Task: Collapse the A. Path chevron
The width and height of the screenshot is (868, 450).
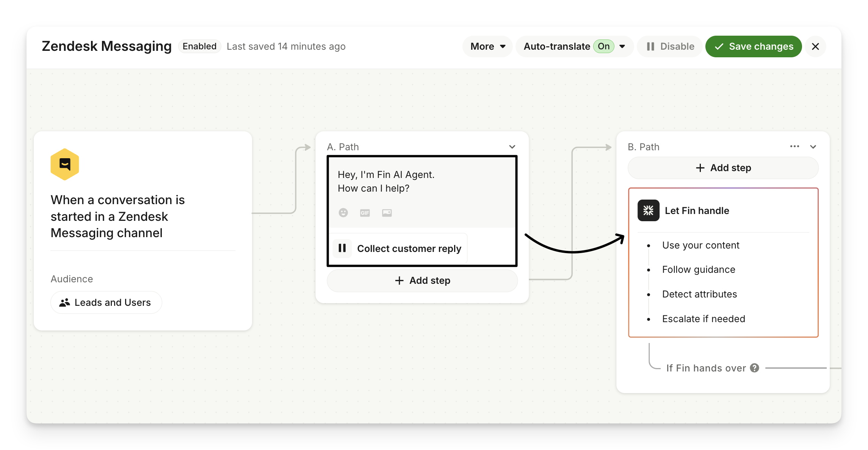Action: pos(512,147)
